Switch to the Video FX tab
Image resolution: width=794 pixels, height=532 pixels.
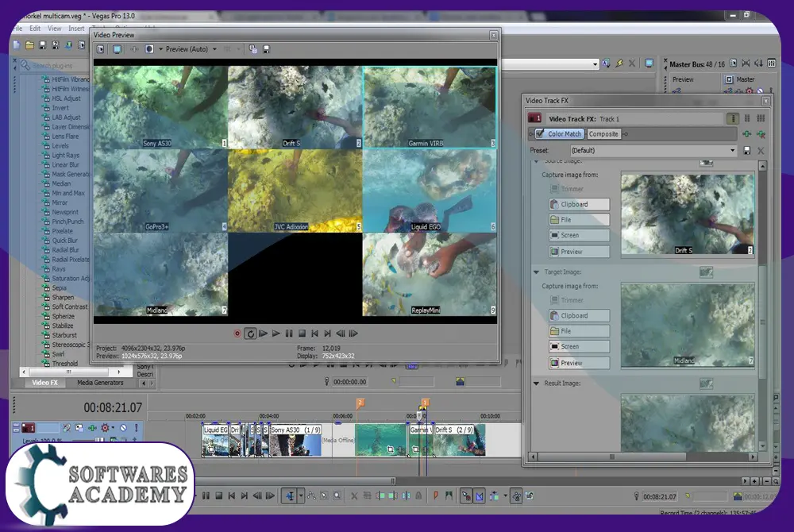[x=45, y=383]
